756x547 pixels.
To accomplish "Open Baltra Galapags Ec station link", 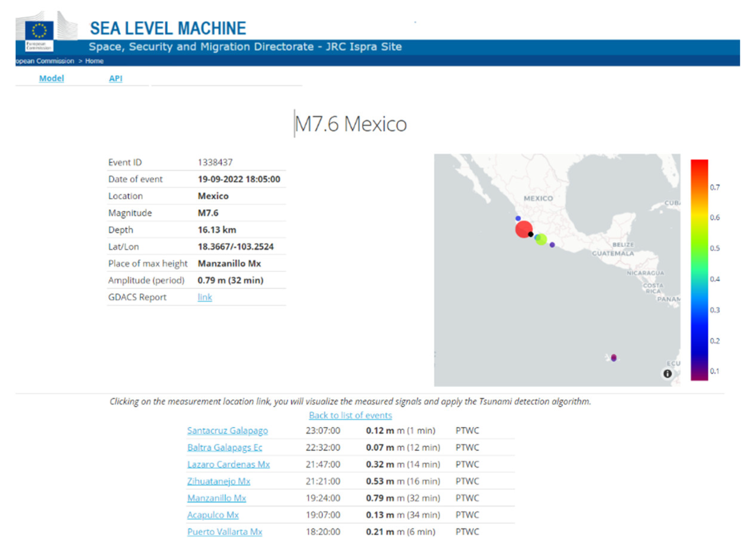I will [x=225, y=447].
